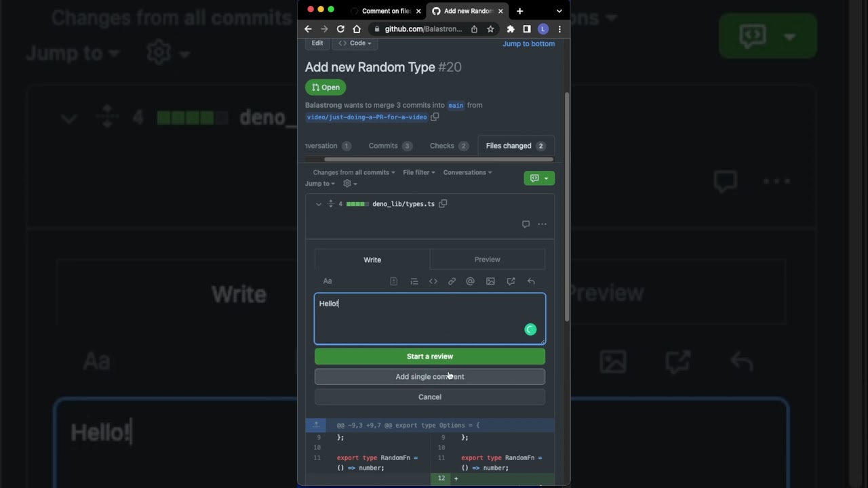Image resolution: width=868 pixels, height=488 pixels.
Task: Click the file comment speech bubble icon
Action: (x=526, y=224)
